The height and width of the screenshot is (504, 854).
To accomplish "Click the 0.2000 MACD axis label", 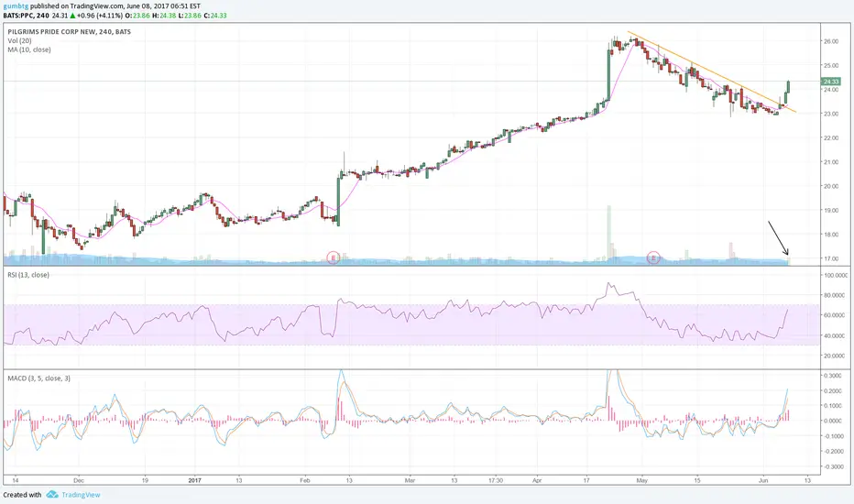I will 833,391.
